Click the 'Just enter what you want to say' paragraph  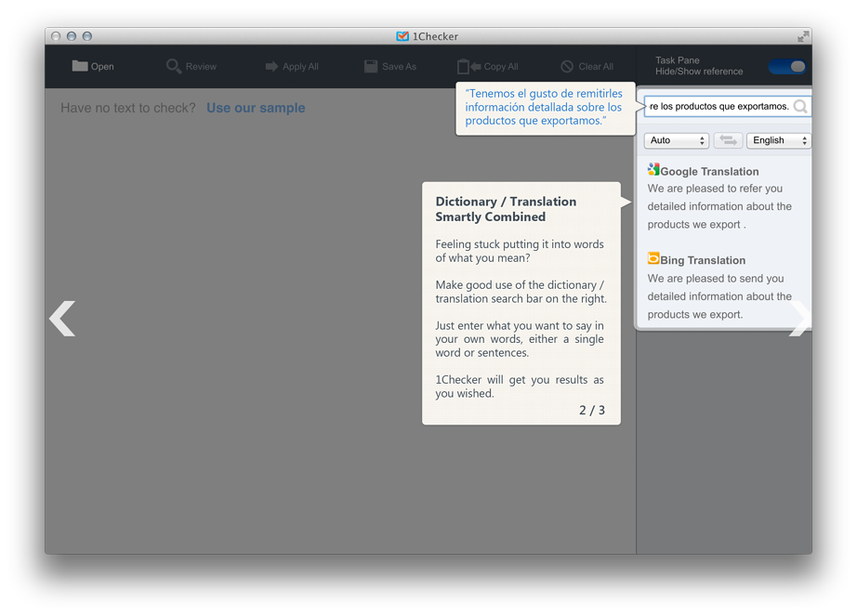(520, 339)
